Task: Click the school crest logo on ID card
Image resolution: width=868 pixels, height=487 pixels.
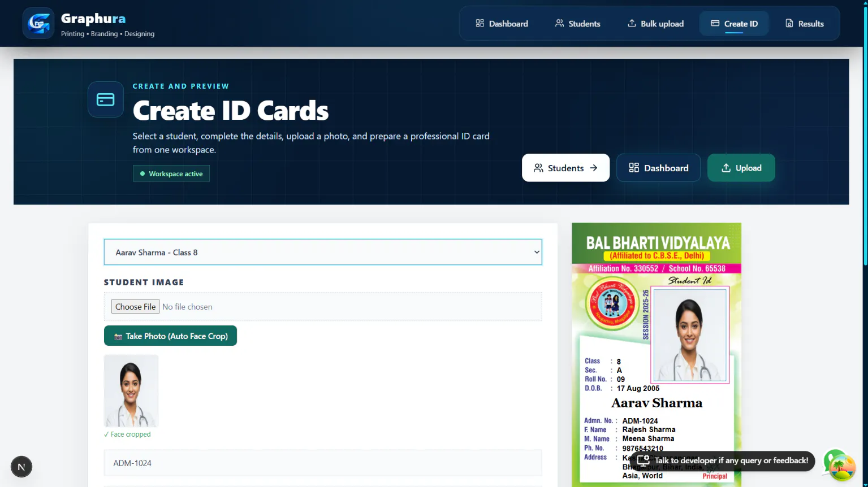Action: coord(613,304)
